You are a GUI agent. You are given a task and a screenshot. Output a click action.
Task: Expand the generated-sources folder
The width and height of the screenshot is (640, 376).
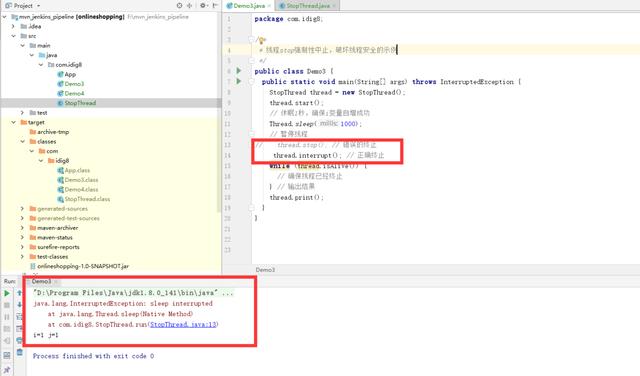(x=23, y=209)
